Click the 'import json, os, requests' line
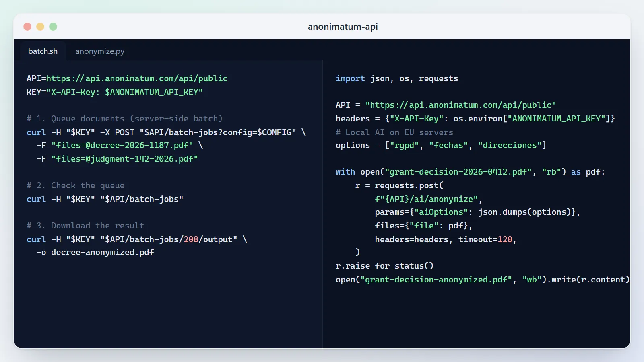Screen dimensions: 644x362 tap(397, 78)
